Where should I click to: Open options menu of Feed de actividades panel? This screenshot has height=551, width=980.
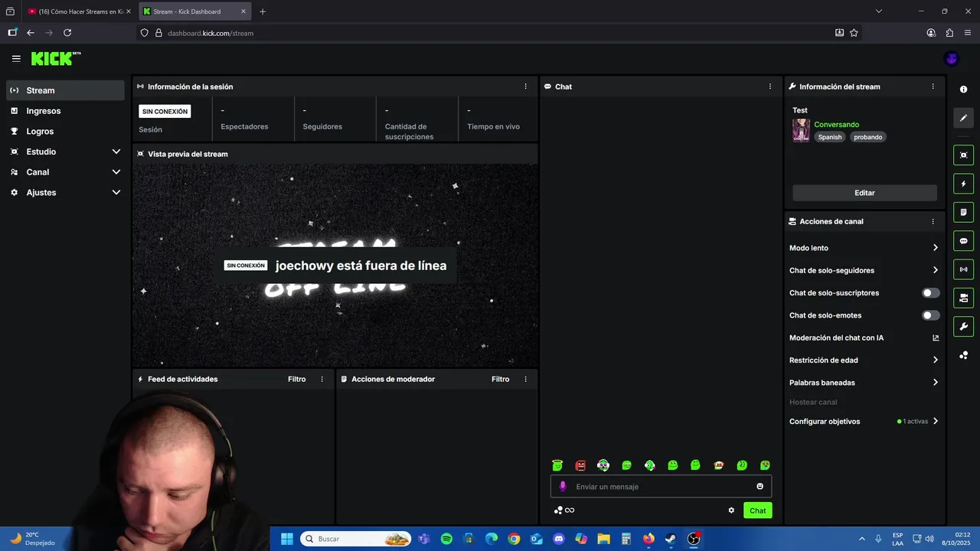point(322,379)
